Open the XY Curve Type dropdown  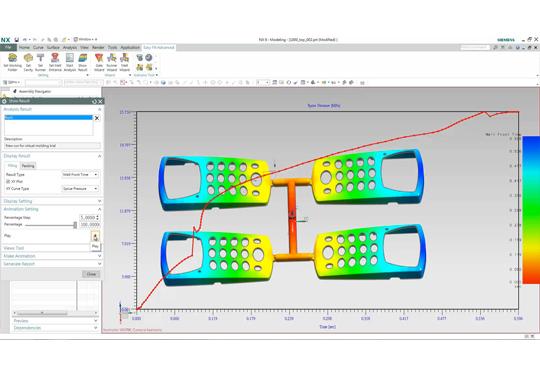80,189
